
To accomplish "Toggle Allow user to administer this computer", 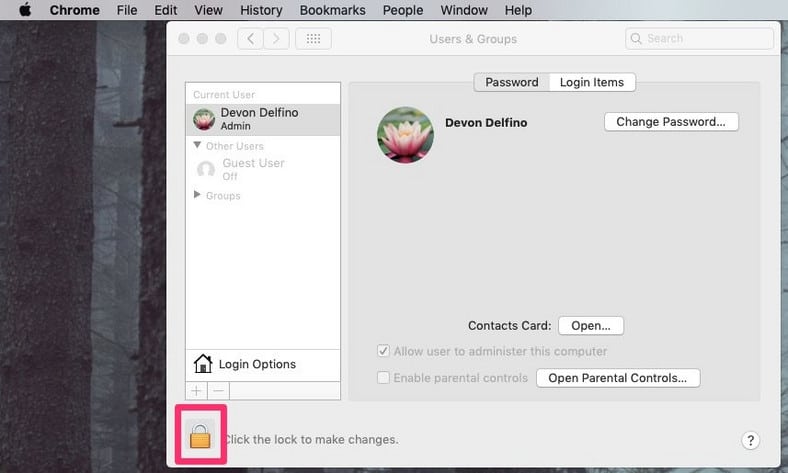I will 383,351.
